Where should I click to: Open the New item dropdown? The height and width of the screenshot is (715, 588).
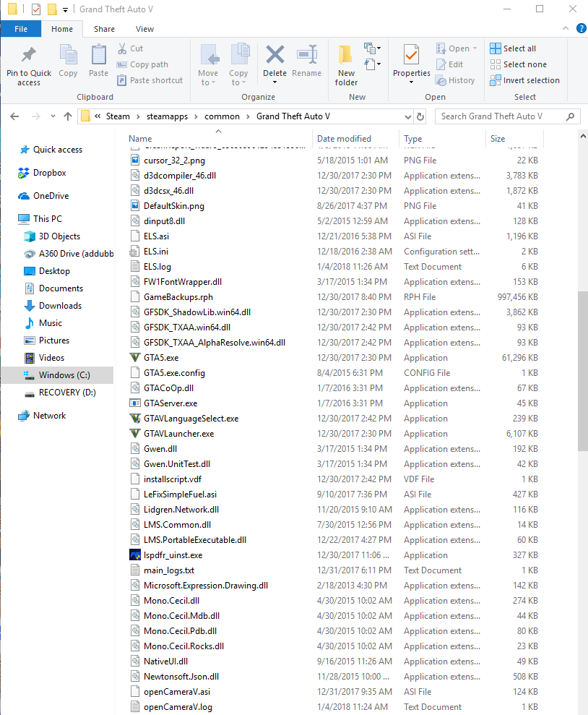pos(373,48)
